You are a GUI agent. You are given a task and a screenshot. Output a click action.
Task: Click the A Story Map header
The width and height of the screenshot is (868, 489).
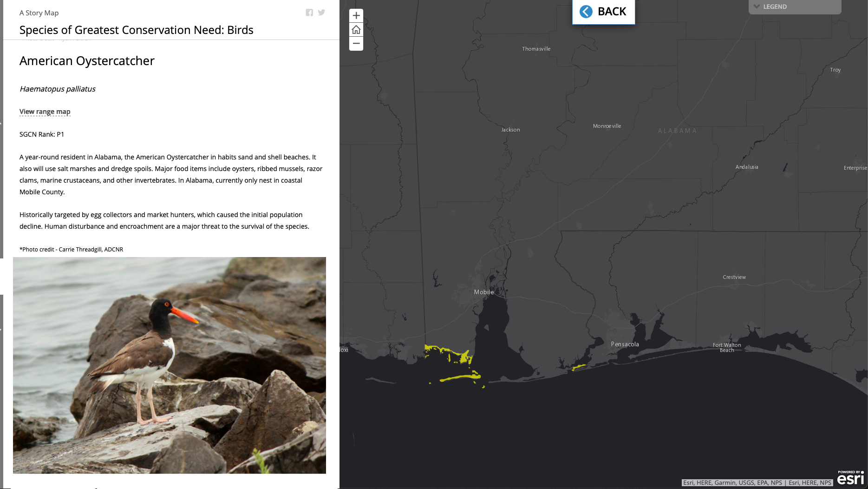tap(39, 13)
